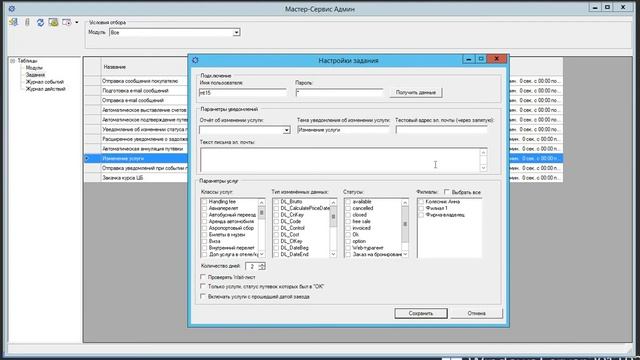The image size is (640, 360).
Task: Click the Сохранить button
Action: click(421, 313)
